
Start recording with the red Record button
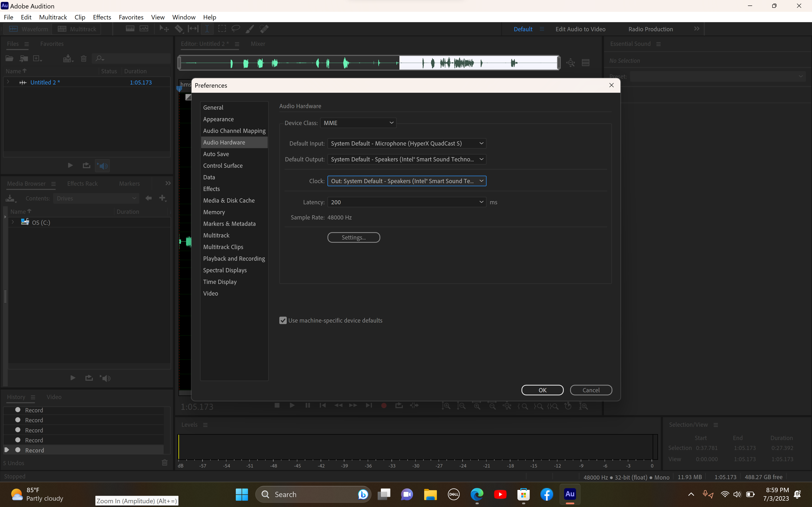[x=384, y=405]
